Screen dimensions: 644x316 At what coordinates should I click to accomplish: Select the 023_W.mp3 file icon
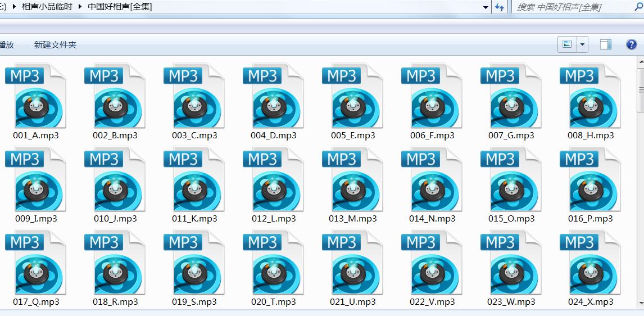pyautogui.click(x=511, y=263)
